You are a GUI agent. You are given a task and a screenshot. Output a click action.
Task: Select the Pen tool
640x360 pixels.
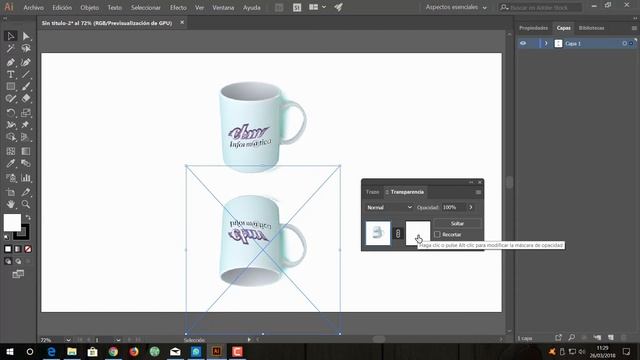coord(11,62)
